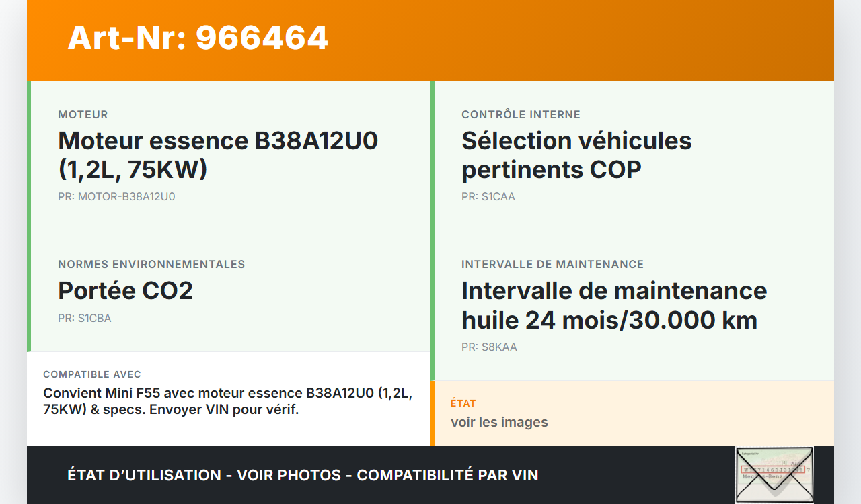Click the NORMES ENVIRONNEMENTALES label
This screenshot has height=504, width=861.
pyautogui.click(x=151, y=265)
